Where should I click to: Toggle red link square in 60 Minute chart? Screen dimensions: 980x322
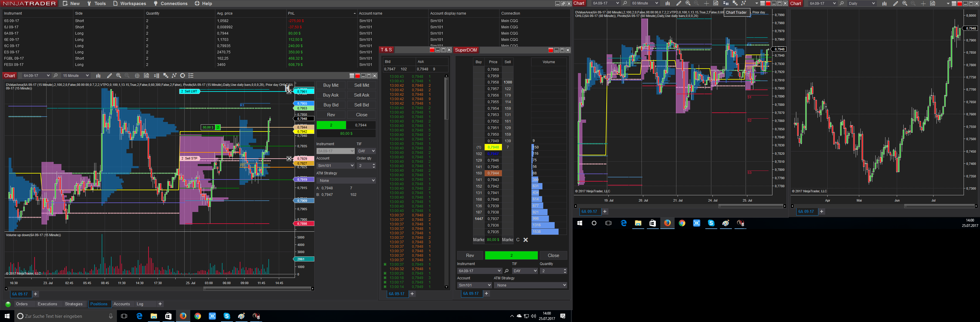tap(768, 3)
